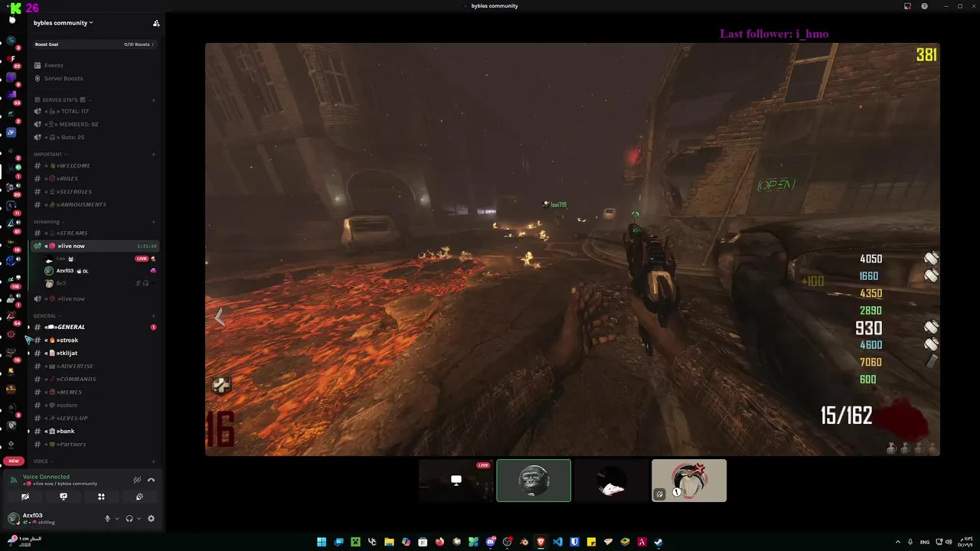Image resolution: width=980 pixels, height=551 pixels.
Task: Start an activity from voice panel
Action: (101, 497)
